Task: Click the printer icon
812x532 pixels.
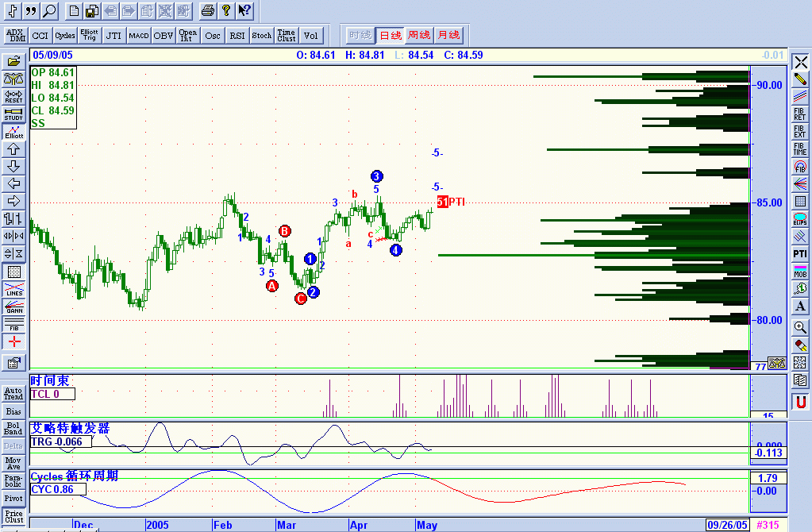Action: tap(208, 10)
